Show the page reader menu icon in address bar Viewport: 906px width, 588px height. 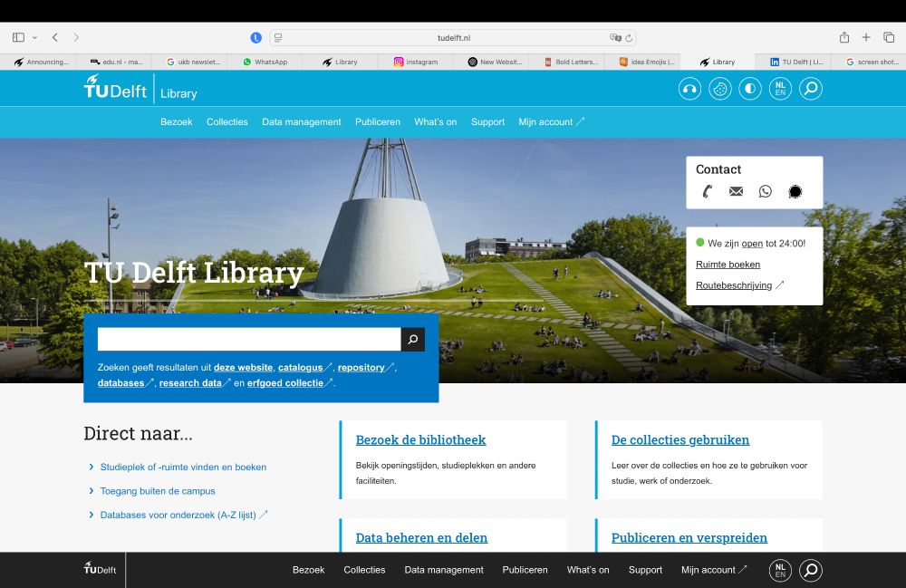[278, 37]
